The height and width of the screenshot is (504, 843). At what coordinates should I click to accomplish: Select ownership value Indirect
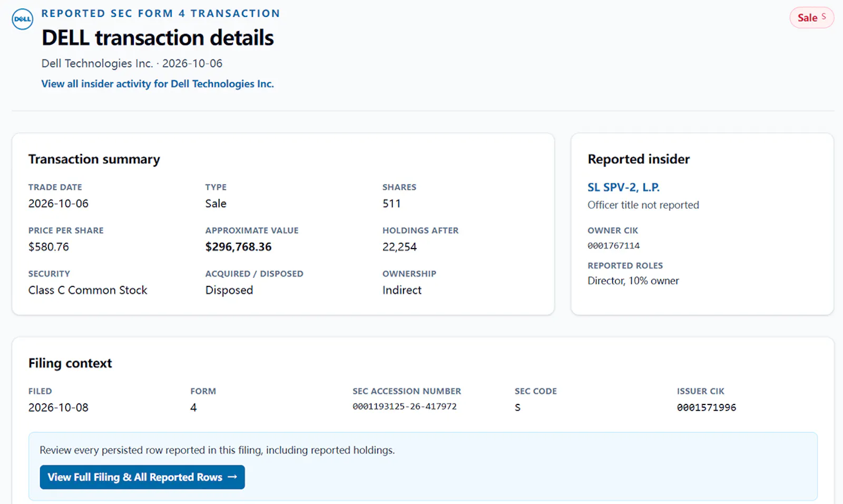[x=402, y=290]
